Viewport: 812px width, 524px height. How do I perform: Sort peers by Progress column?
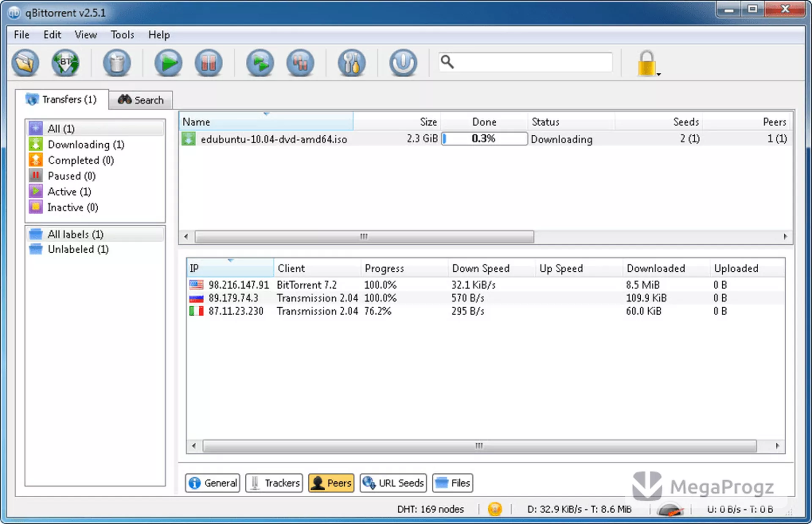(x=405, y=268)
